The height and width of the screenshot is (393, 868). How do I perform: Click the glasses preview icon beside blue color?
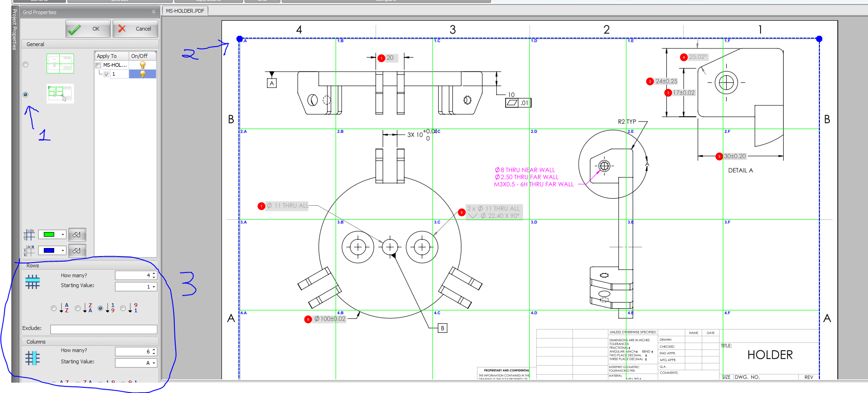(x=77, y=250)
